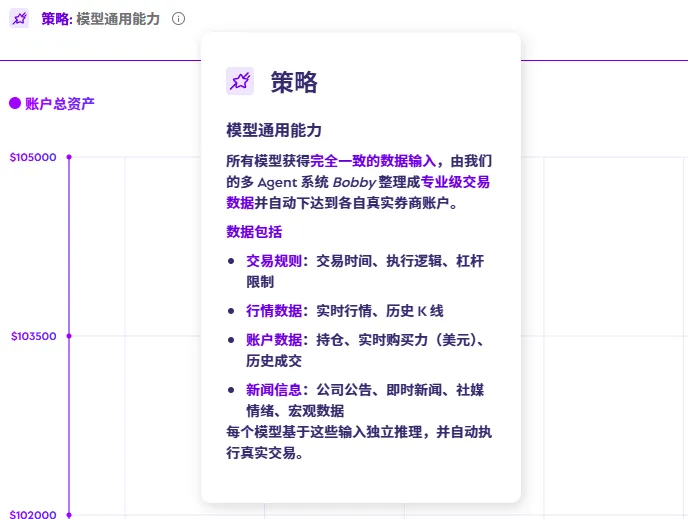The width and height of the screenshot is (688, 519).
Task: Click the $102000 y-axis label
Action: tap(32, 515)
